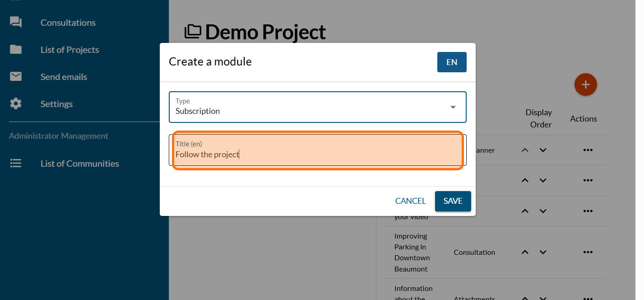Click the Consultations chat bubble icon

16,23
